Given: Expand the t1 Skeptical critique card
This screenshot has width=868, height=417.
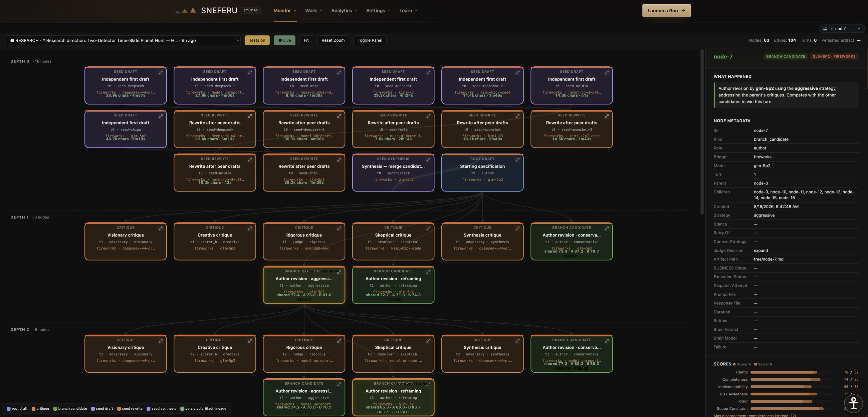Looking at the screenshot, I should coord(428,229).
